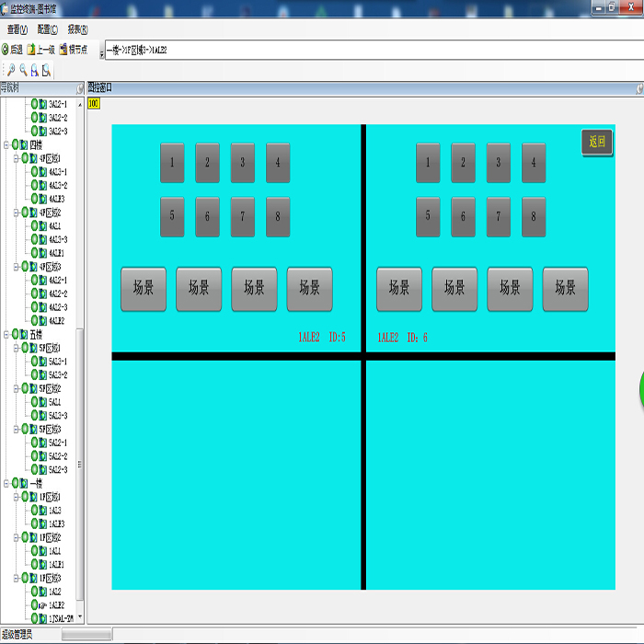Image resolution: width=644 pixels, height=644 pixels.
Task: Click the pin icon on 图控窗口 header
Action: click(639, 88)
